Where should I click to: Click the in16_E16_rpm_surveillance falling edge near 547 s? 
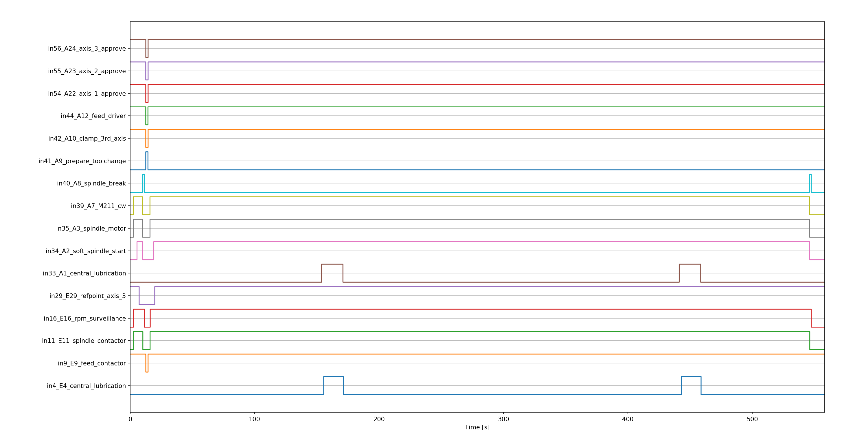[x=811, y=318]
